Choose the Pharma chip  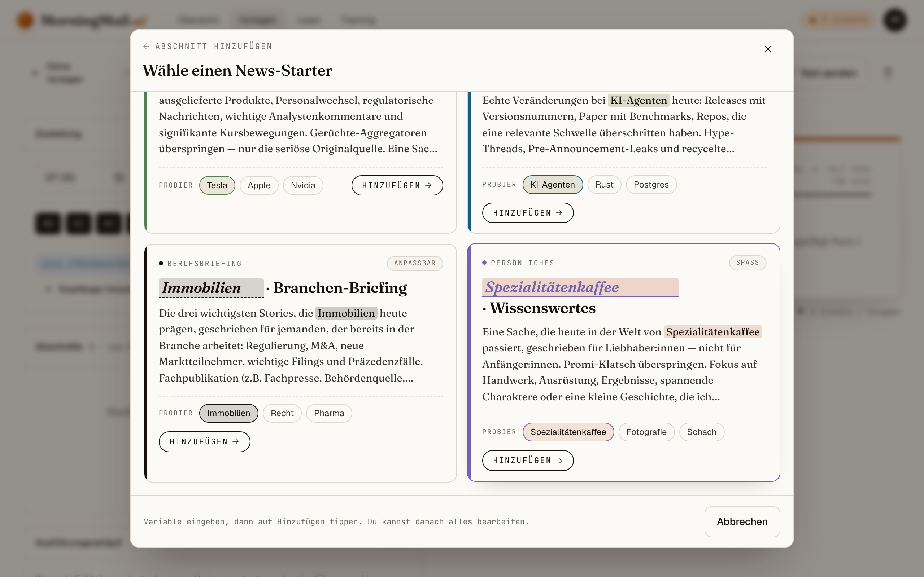coord(329,413)
